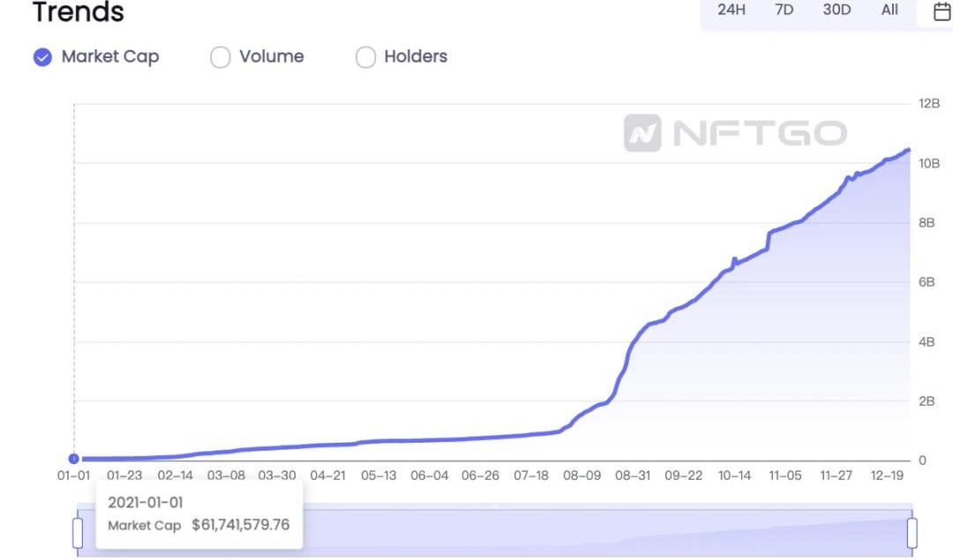Switch to the 7D time range

pos(784,10)
